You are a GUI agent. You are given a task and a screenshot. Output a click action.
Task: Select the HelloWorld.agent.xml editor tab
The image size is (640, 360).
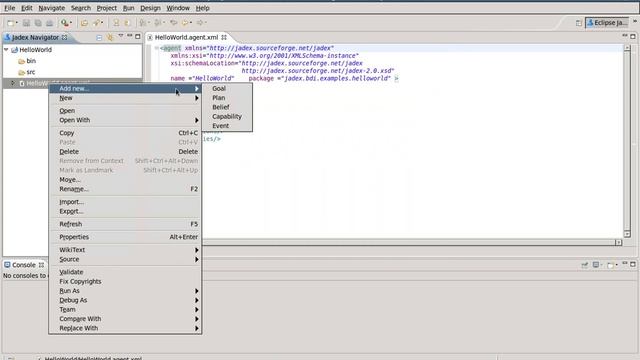(x=187, y=37)
